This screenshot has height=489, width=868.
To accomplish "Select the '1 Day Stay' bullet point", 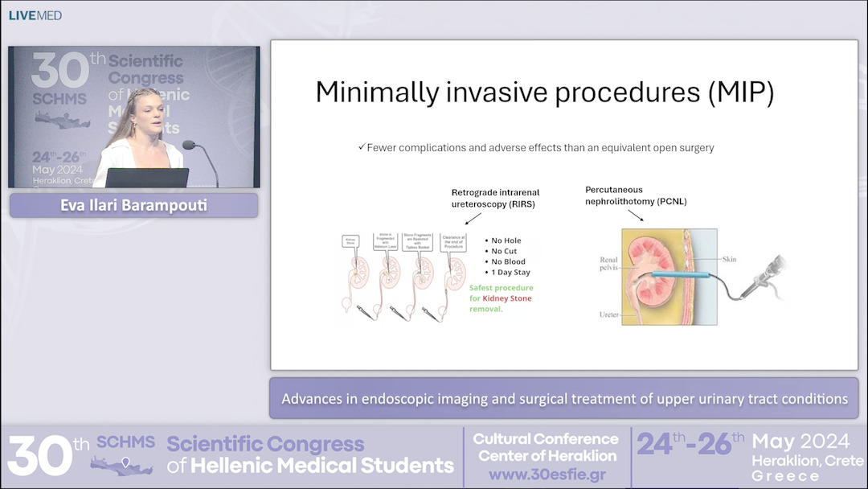I will click(x=511, y=273).
